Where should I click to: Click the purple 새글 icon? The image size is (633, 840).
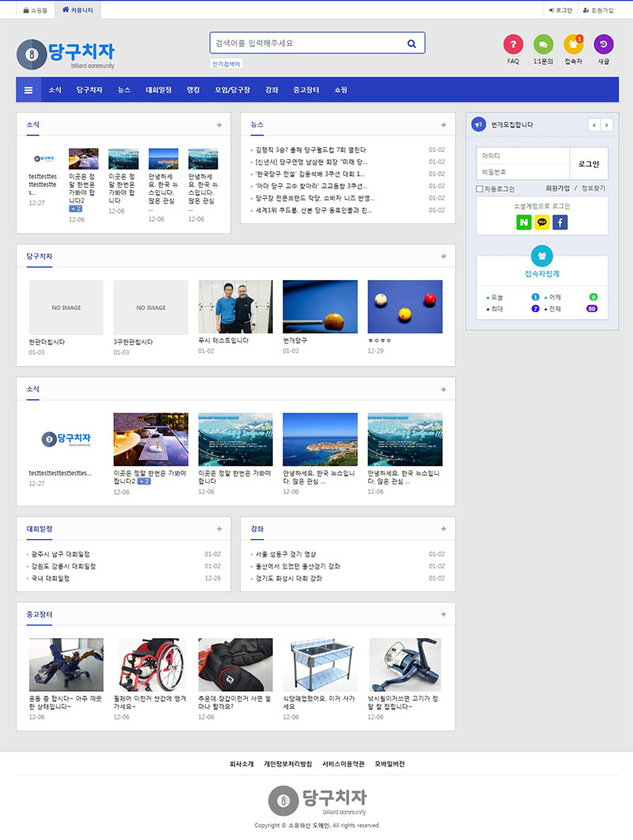tap(603, 44)
